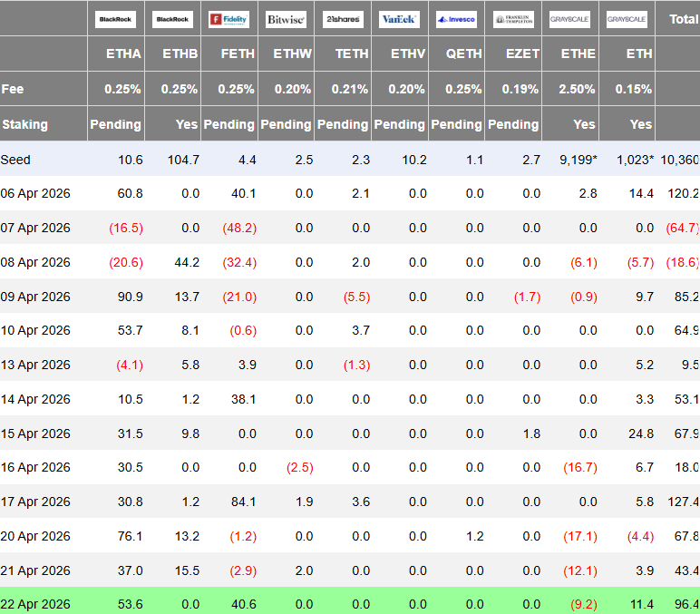Click the Bitwise logo
The height and width of the screenshot is (614, 700).
286,19
